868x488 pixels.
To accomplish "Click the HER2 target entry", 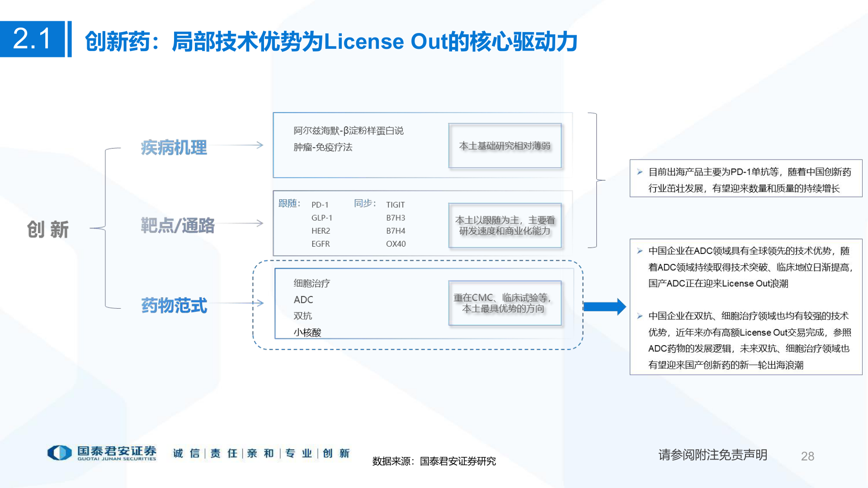I will (321, 231).
